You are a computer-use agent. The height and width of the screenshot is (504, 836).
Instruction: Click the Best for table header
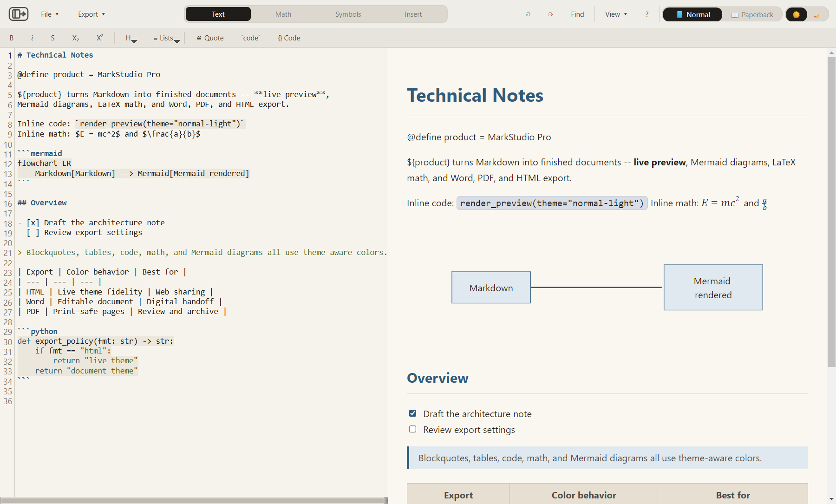733,495
